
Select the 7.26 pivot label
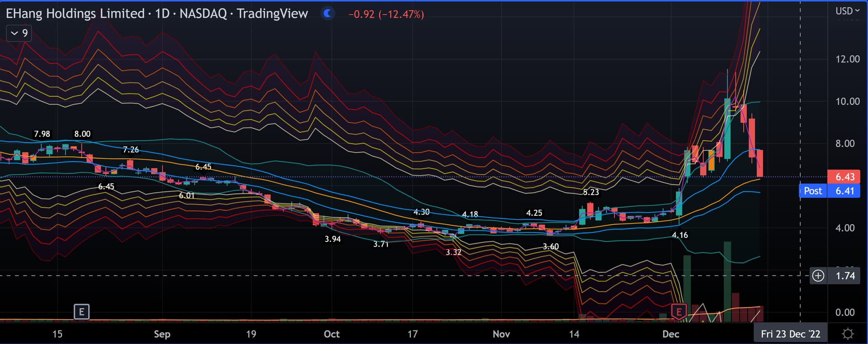pos(131,149)
